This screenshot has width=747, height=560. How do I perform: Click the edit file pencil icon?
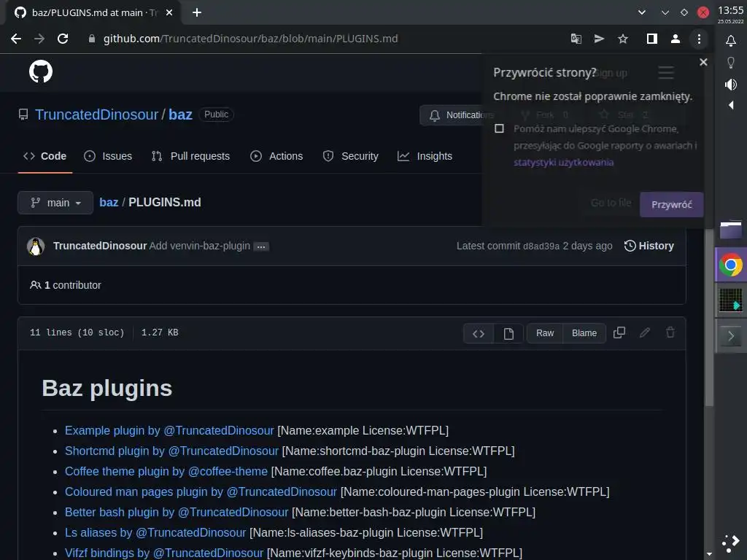645,332
